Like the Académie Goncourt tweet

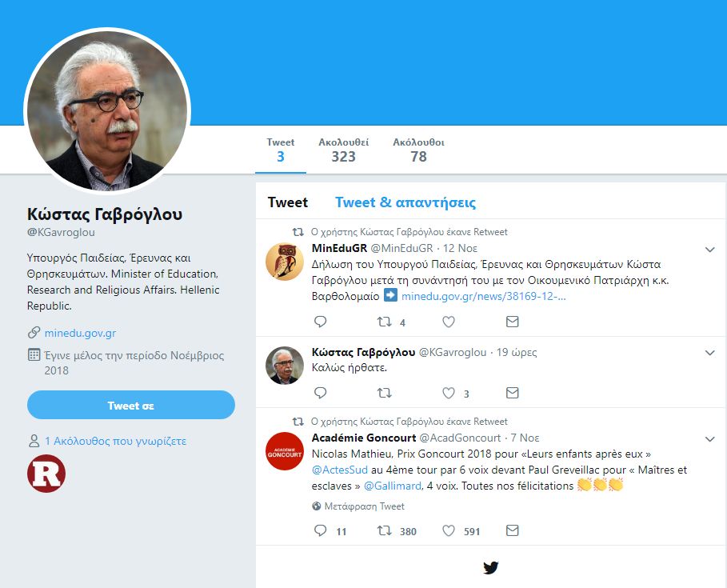(449, 530)
